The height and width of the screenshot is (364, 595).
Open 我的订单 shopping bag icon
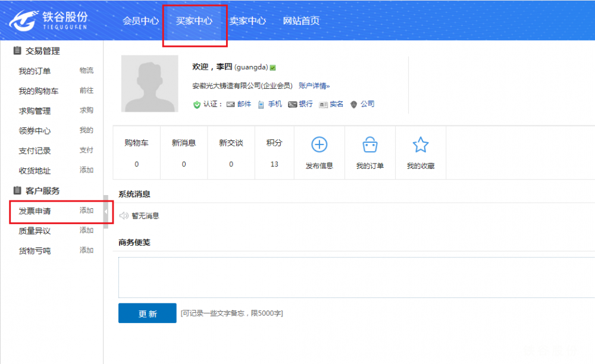pyautogui.click(x=370, y=145)
